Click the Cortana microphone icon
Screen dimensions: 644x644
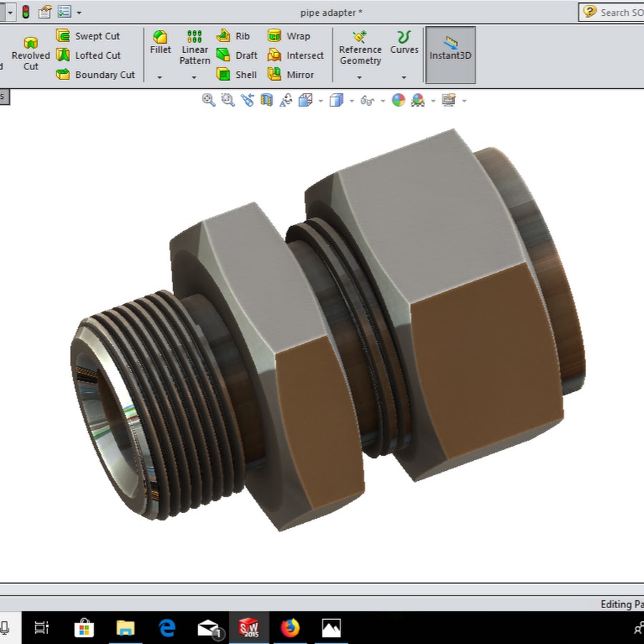5,628
